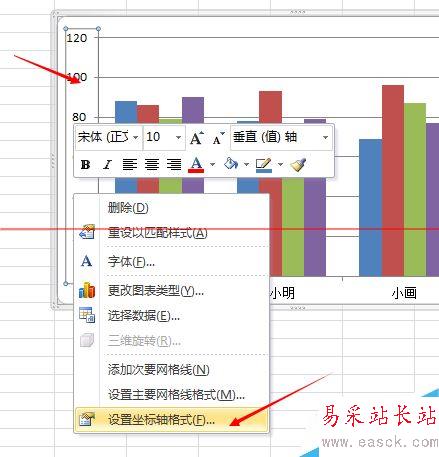Toggle italic in mini toolbar
The image size is (439, 457).
point(107,164)
